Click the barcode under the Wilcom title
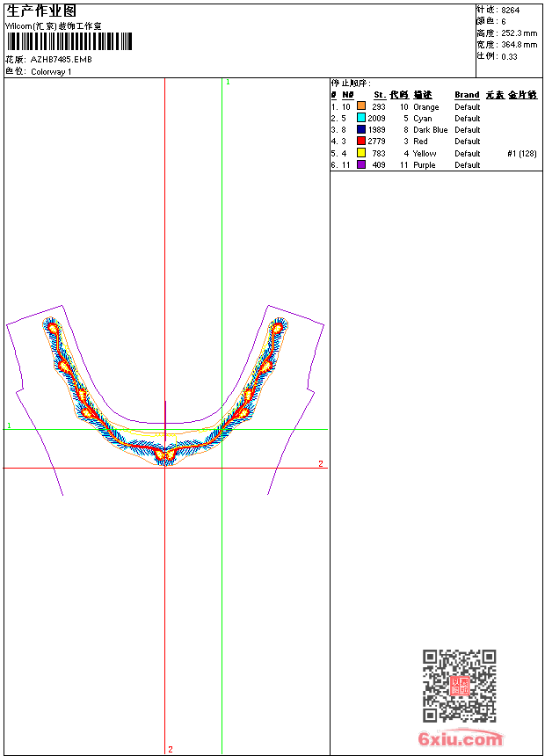The height and width of the screenshot is (756, 545). pyautogui.click(x=69, y=41)
